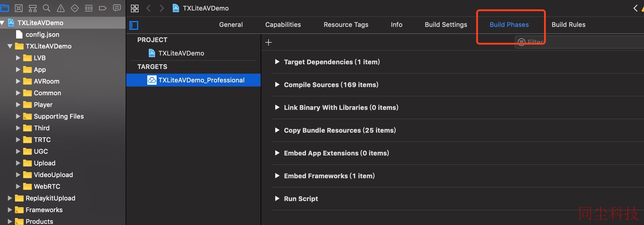Go back with the left chevron
The width and height of the screenshot is (644, 225).
pos(148,8)
